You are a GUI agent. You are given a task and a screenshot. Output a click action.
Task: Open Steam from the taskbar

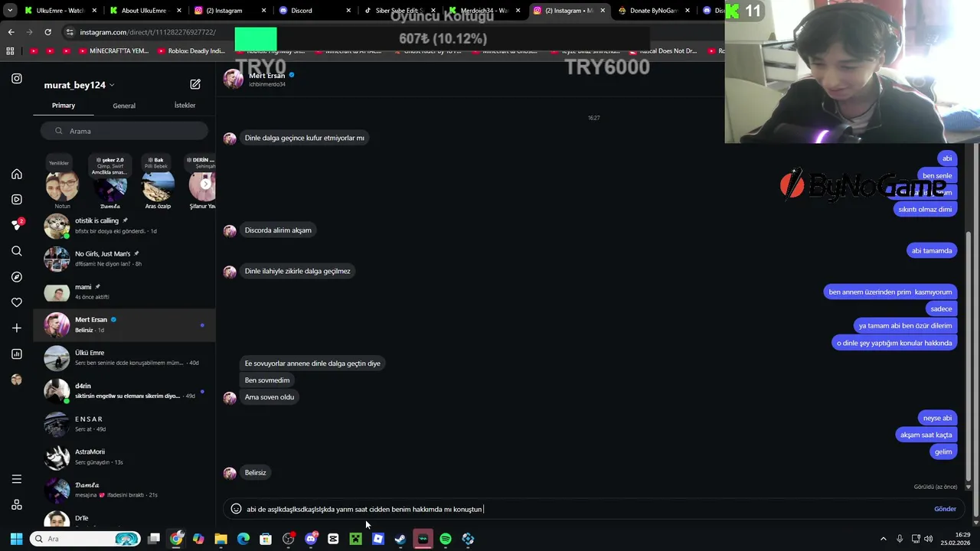pos(400,539)
